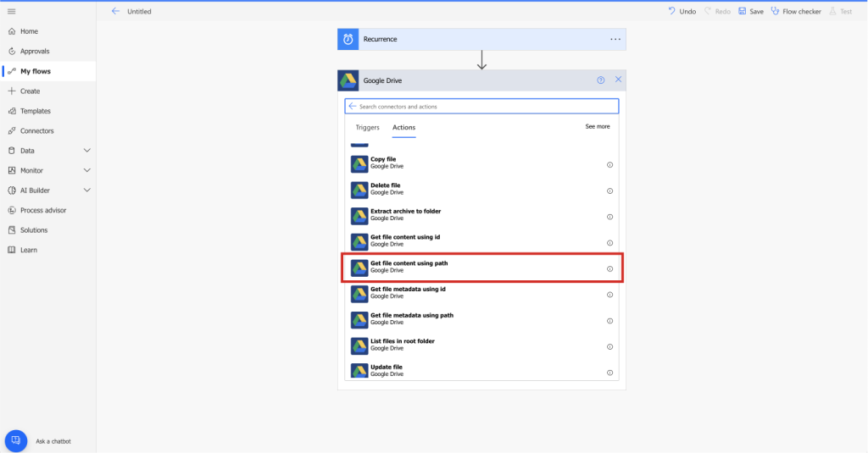Click the Home icon in sidebar

click(12, 31)
